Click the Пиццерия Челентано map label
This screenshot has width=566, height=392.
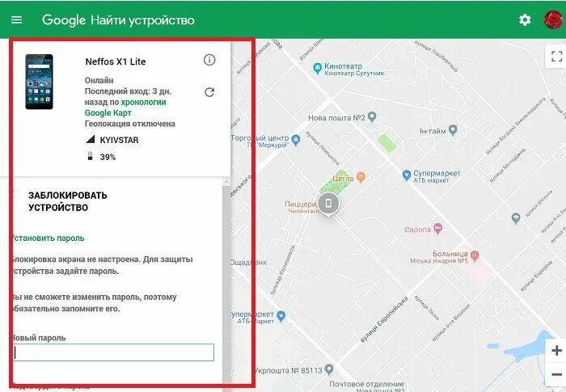tap(302, 208)
